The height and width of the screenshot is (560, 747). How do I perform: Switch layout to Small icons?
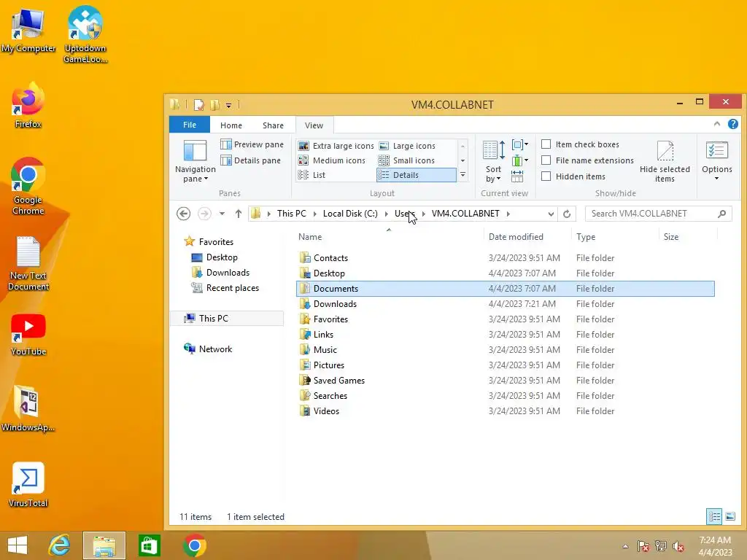[406, 160]
